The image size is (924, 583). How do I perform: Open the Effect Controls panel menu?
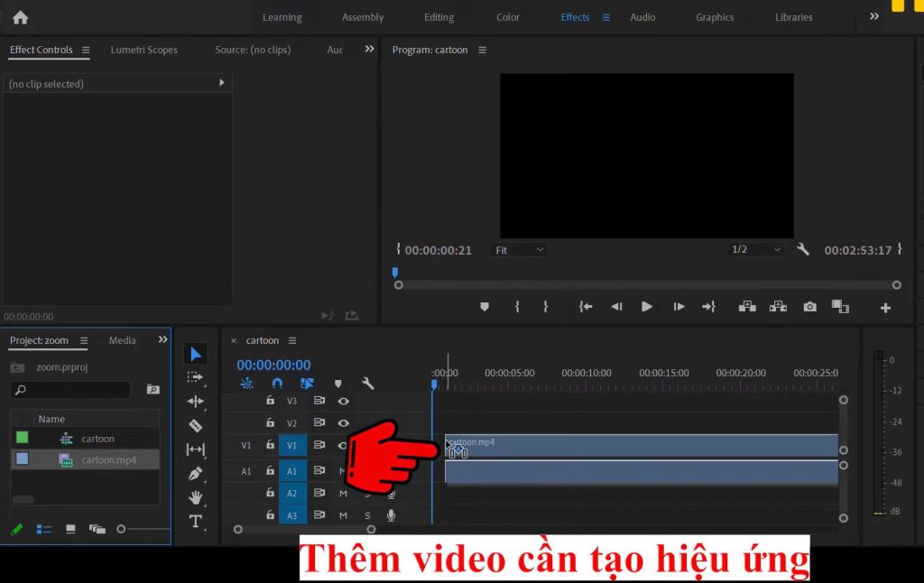85,50
